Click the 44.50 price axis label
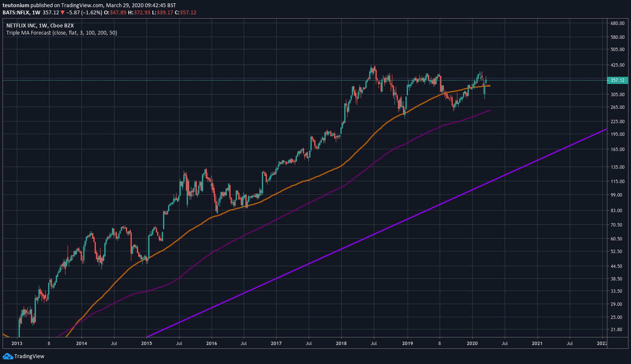Screen dimensions: 631x364 [x=617, y=266]
